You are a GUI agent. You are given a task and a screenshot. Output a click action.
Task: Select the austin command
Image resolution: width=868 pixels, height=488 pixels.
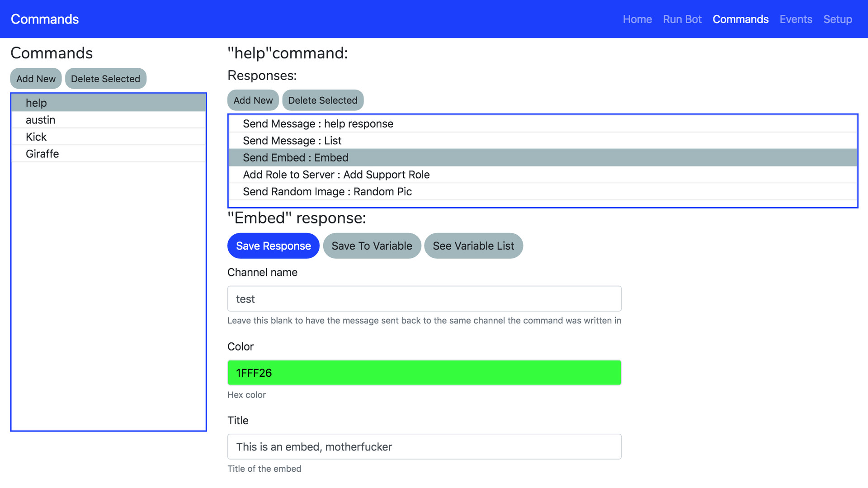[x=41, y=120]
